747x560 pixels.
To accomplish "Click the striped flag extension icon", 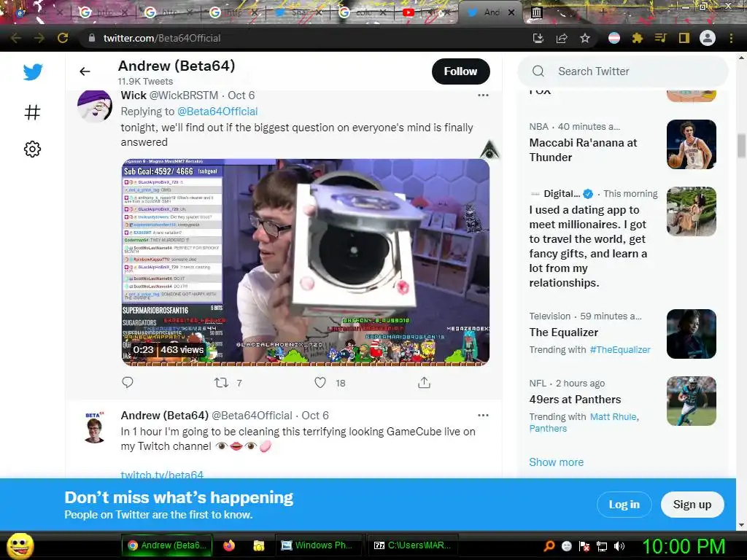I will [x=614, y=38].
